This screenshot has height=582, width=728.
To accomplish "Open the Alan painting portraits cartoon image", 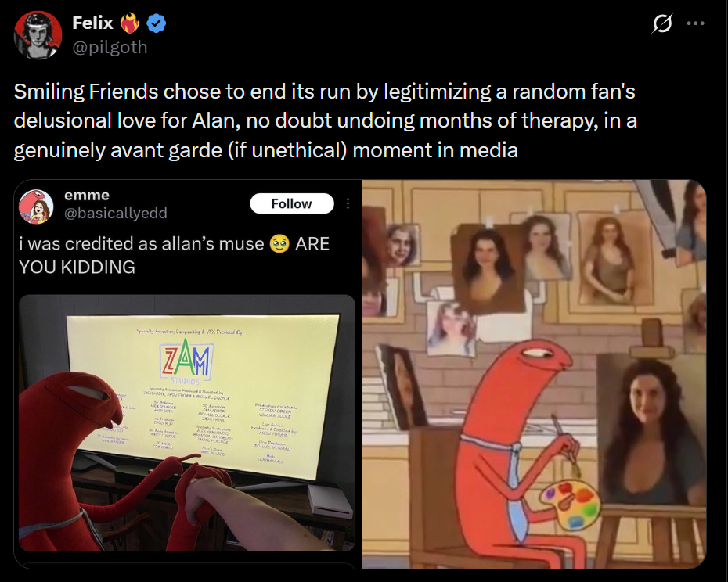I will (534, 374).
